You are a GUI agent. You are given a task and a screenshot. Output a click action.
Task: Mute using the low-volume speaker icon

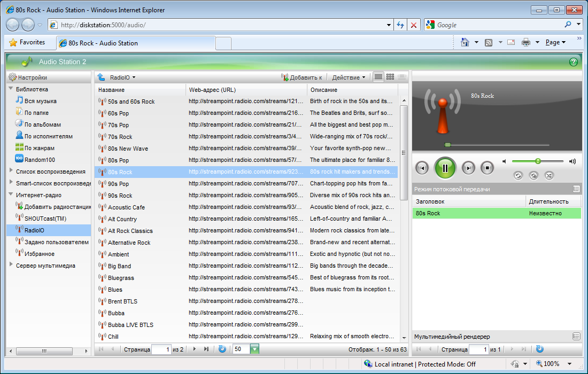click(x=505, y=161)
